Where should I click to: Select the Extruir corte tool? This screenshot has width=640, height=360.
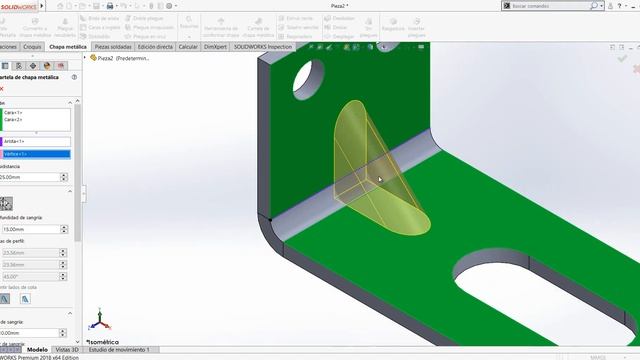tap(296, 18)
